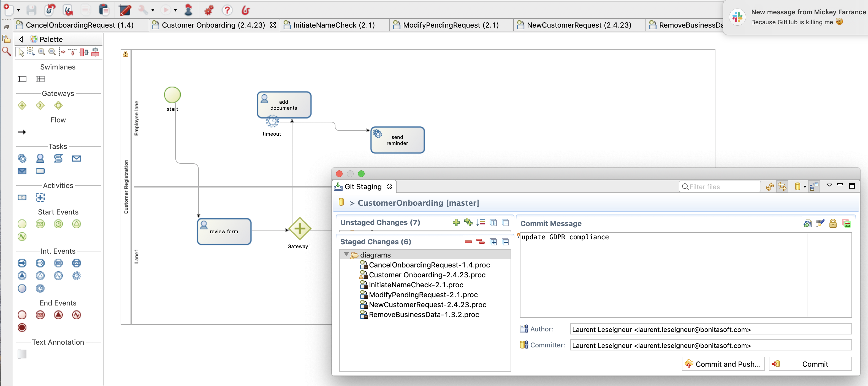Pick the Human task icon in Palette
Screen dimensions: 868x386
coord(40,158)
